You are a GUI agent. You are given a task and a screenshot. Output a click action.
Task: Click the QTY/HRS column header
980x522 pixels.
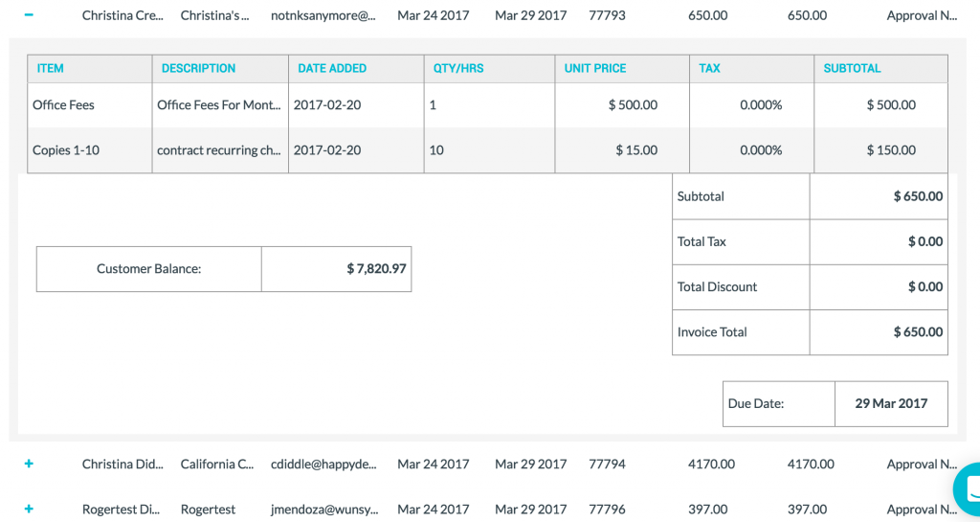458,69
